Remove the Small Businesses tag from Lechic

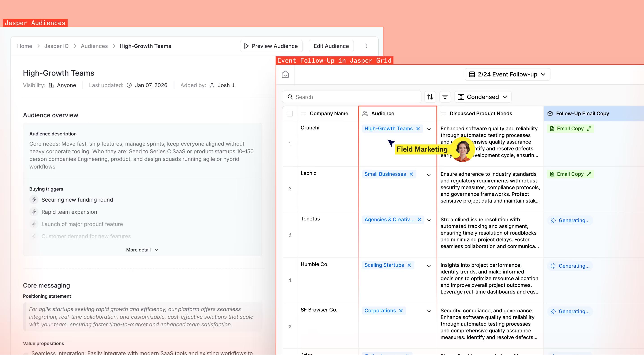point(411,174)
